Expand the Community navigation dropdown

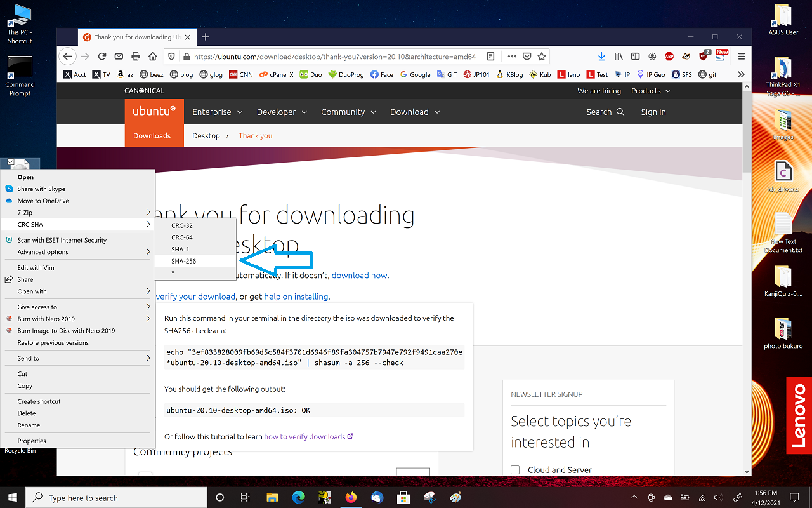pyautogui.click(x=348, y=112)
